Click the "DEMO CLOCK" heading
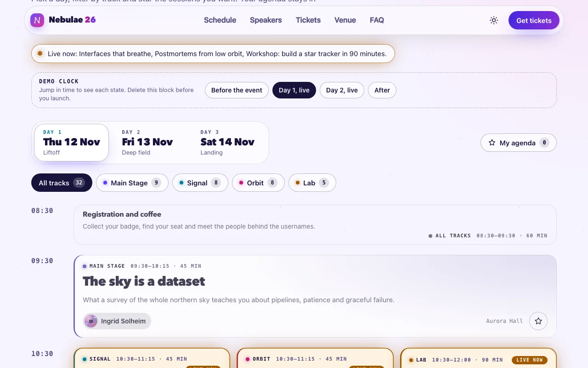 click(59, 81)
